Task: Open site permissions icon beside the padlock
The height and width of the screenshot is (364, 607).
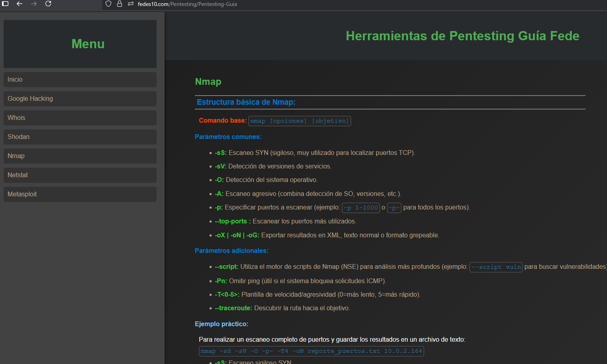Action: [x=130, y=4]
